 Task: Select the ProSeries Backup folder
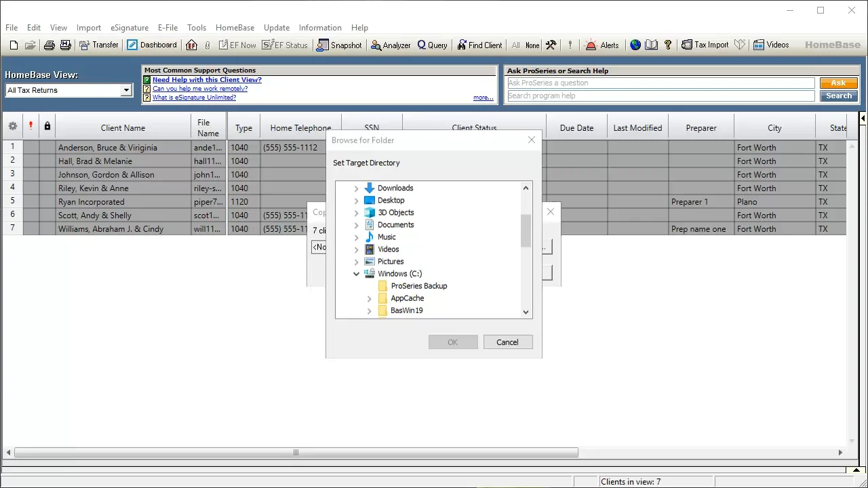point(418,286)
